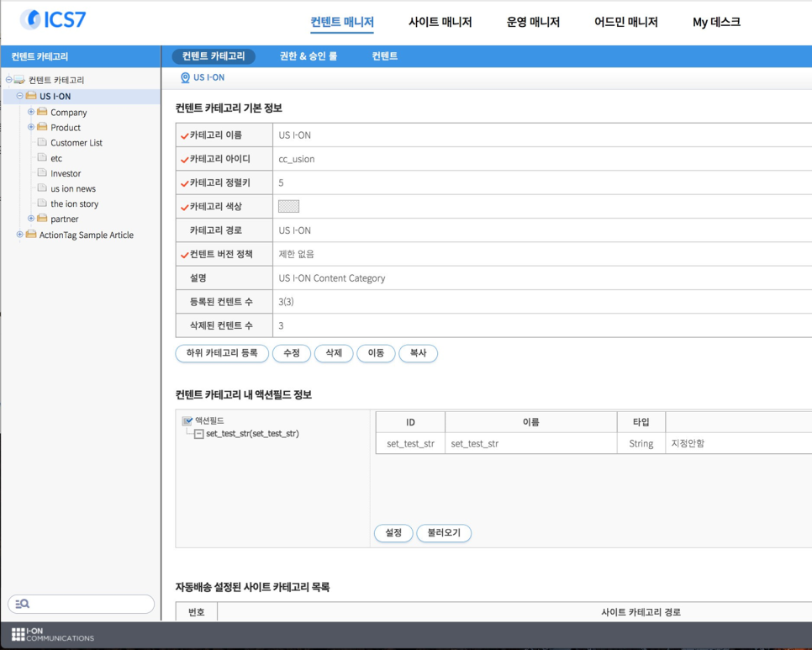812x650 pixels.
Task: Click the ICS7 logo
Action: (53, 19)
